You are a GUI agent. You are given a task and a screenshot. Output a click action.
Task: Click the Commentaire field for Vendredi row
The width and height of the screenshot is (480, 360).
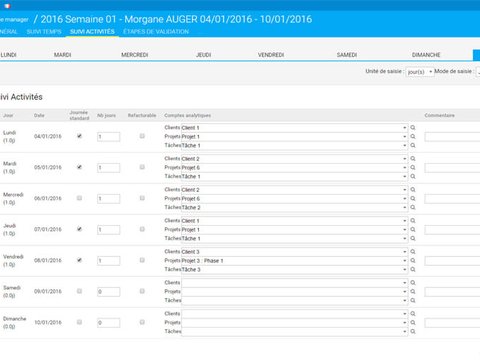(452, 261)
